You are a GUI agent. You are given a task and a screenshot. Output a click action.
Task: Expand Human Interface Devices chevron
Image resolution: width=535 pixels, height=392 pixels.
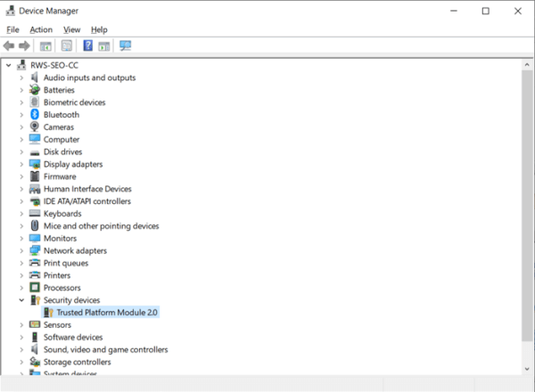tap(21, 189)
